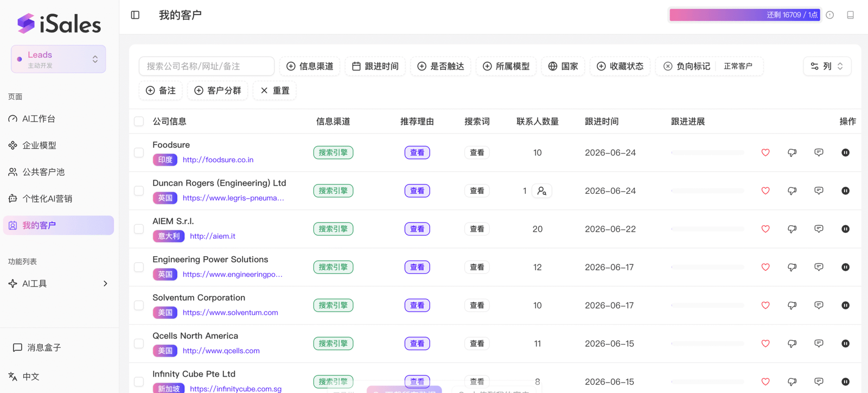Check Infinity Cube Pte Ltd checkbox

(139, 382)
